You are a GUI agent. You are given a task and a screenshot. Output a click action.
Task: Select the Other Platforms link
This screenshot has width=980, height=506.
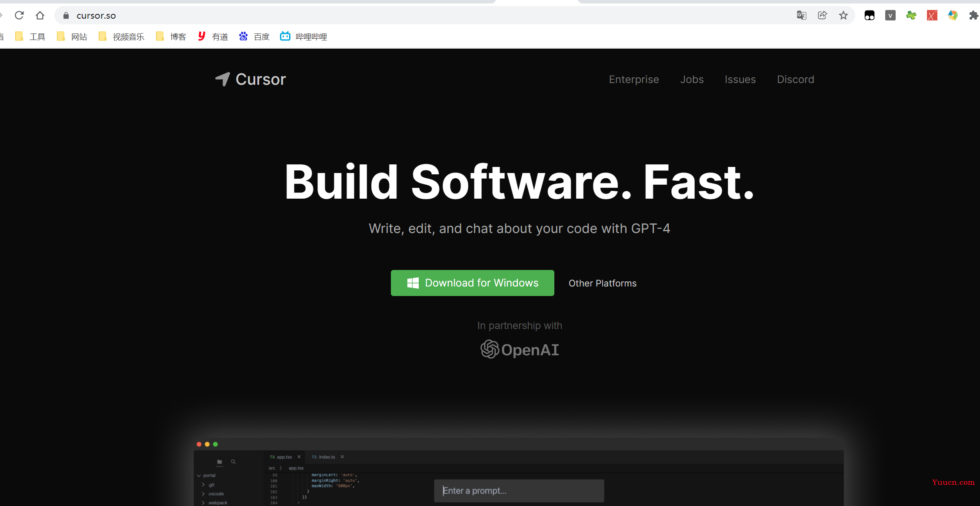point(602,283)
